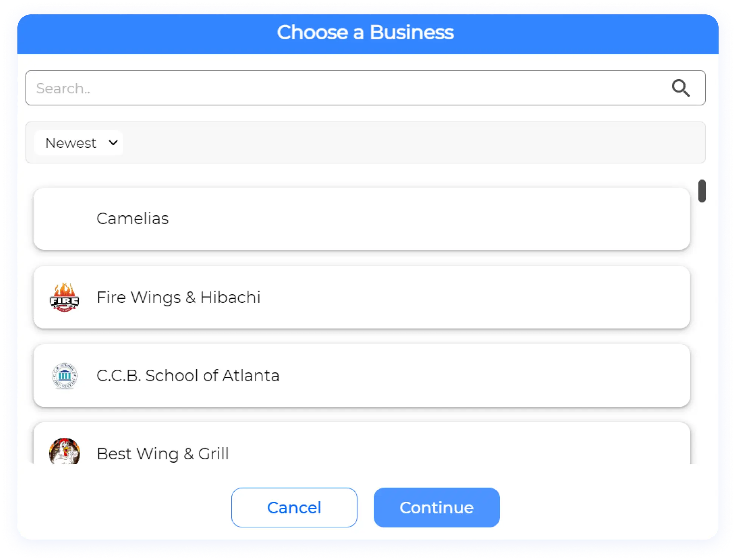Click the magnifying glass search icon
The width and height of the screenshot is (736, 560).
pos(680,88)
